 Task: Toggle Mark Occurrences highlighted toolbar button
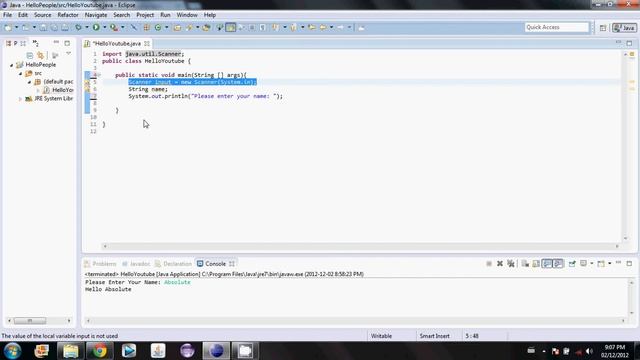pyautogui.click(x=231, y=27)
